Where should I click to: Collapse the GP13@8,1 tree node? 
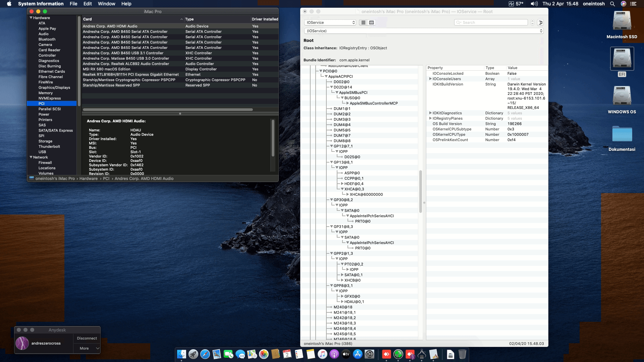331,162
